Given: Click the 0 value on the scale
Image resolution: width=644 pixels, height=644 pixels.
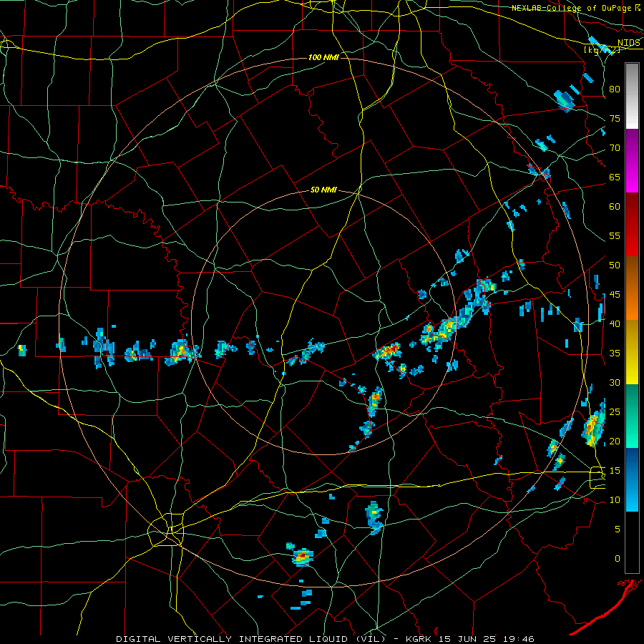Looking at the screenshot, I should [618, 559].
